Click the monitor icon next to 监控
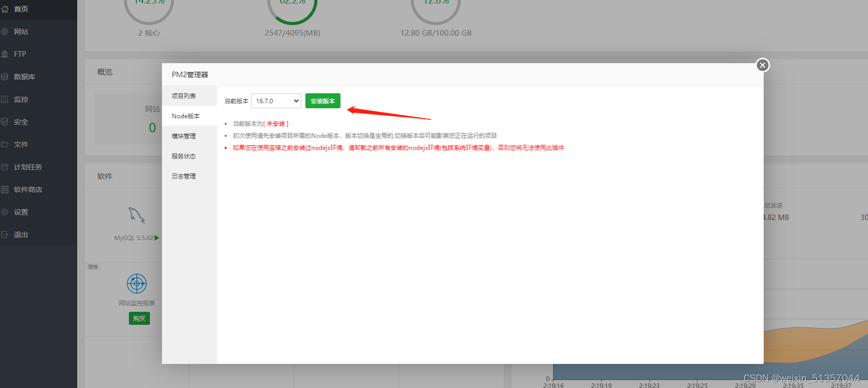 [x=5, y=99]
